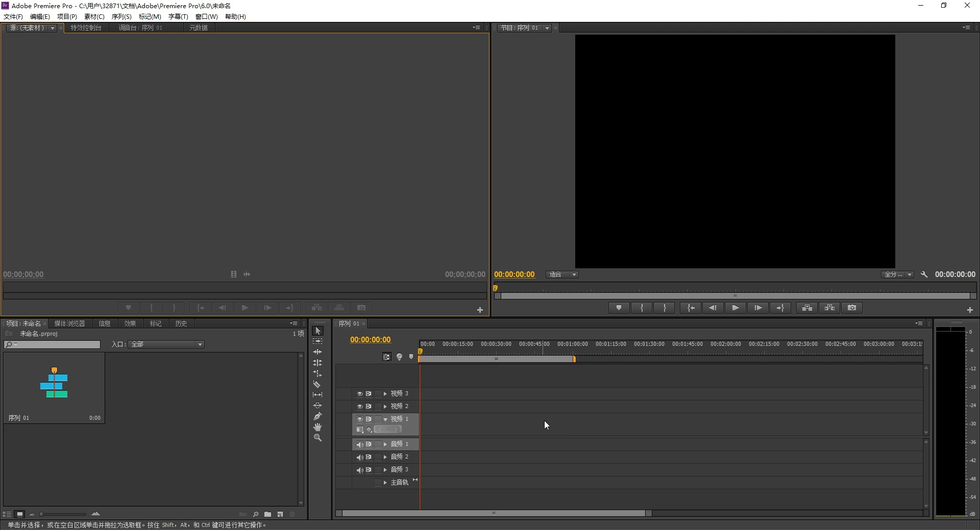Expand the 视频 3 track
The height and width of the screenshot is (530, 980).
pos(385,394)
